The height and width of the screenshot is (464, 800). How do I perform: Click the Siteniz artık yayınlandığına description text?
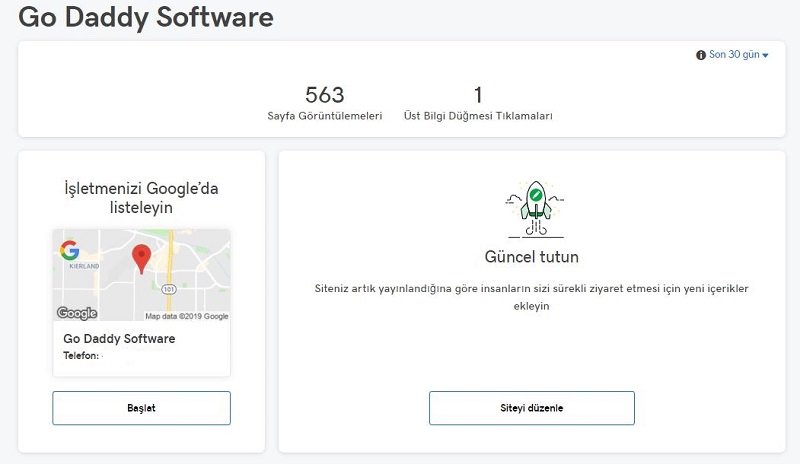[532, 297]
